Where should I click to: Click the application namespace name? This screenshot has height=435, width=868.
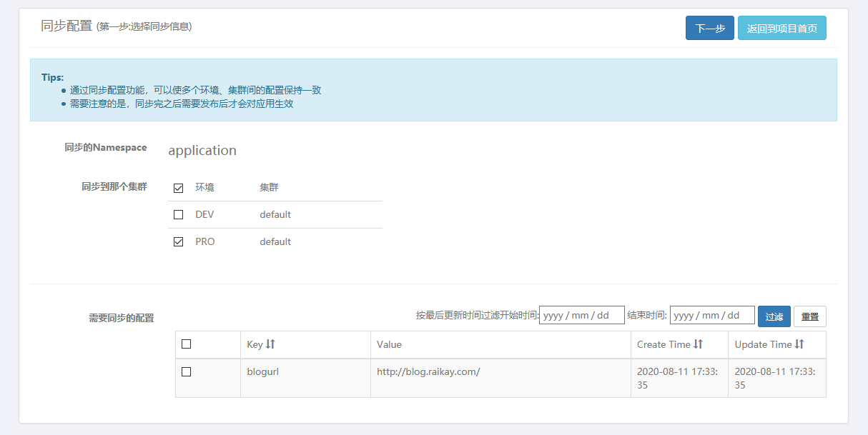tap(202, 151)
